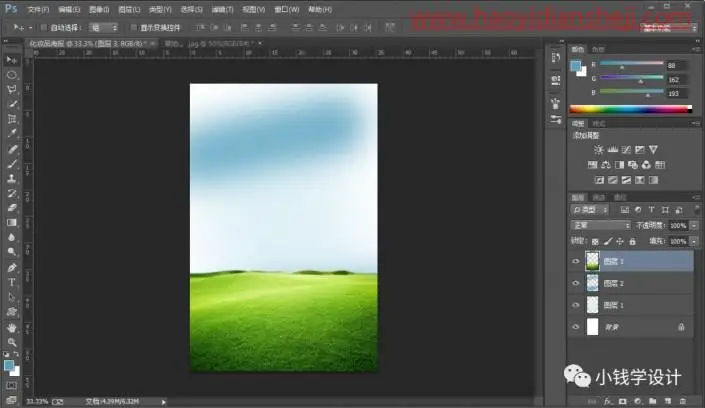Open the layer filter 类型 dropdown

(590, 210)
